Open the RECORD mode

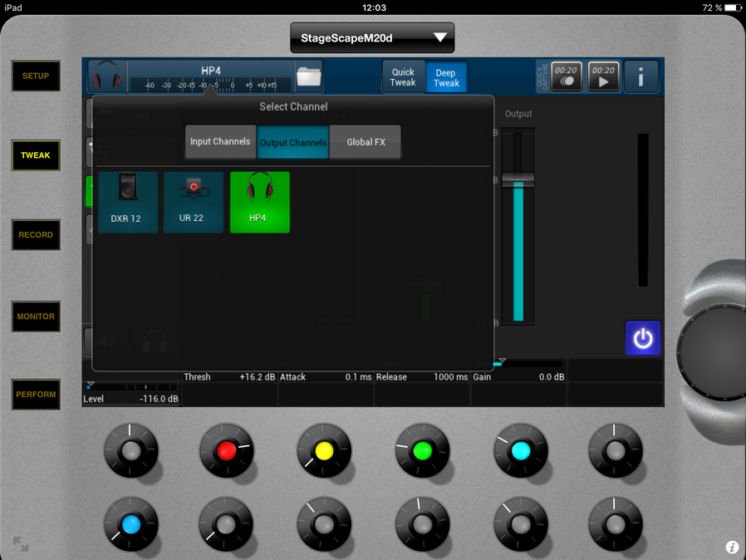tap(36, 235)
